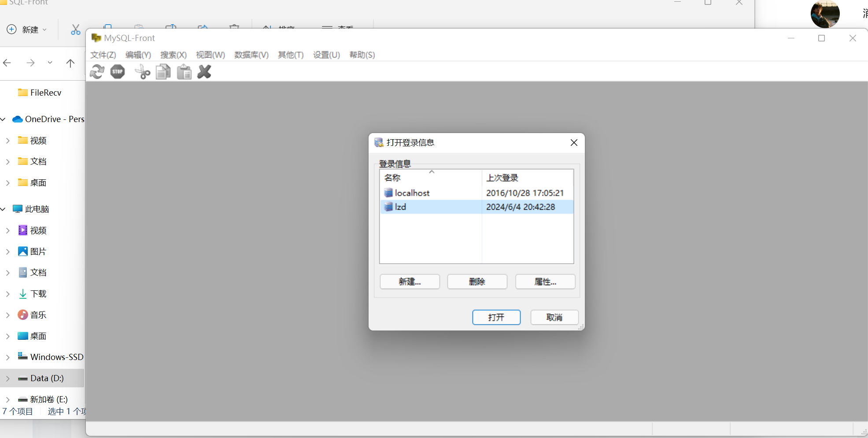
Task: Expand the OneDrive 桌面 folder
Action: coord(8,183)
